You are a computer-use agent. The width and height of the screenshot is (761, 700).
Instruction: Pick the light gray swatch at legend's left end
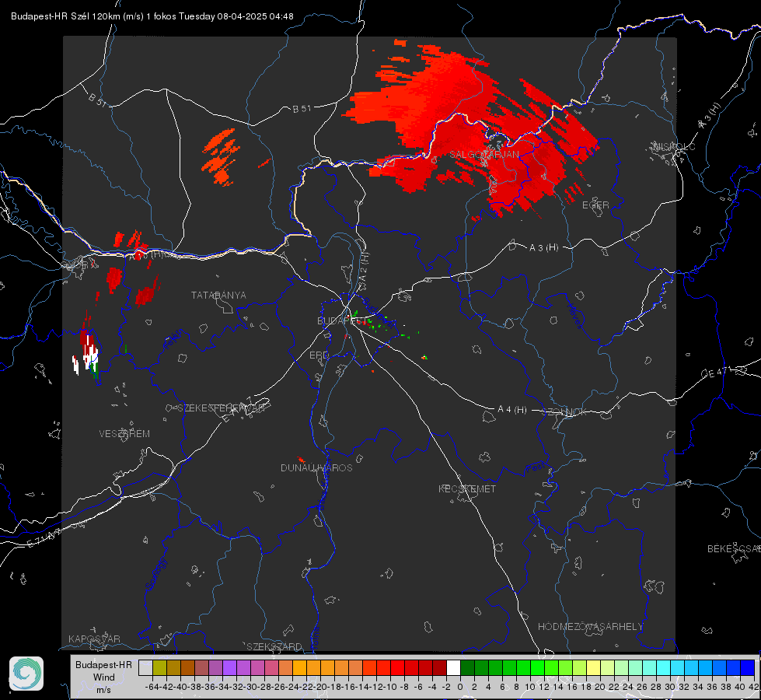[145, 668]
